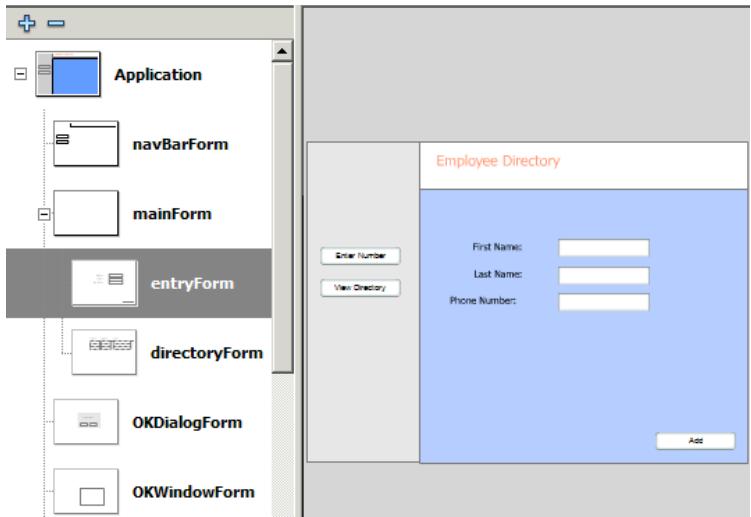This screenshot has height=517, width=751.
Task: Click the Last Name label text
Action: click(498, 274)
